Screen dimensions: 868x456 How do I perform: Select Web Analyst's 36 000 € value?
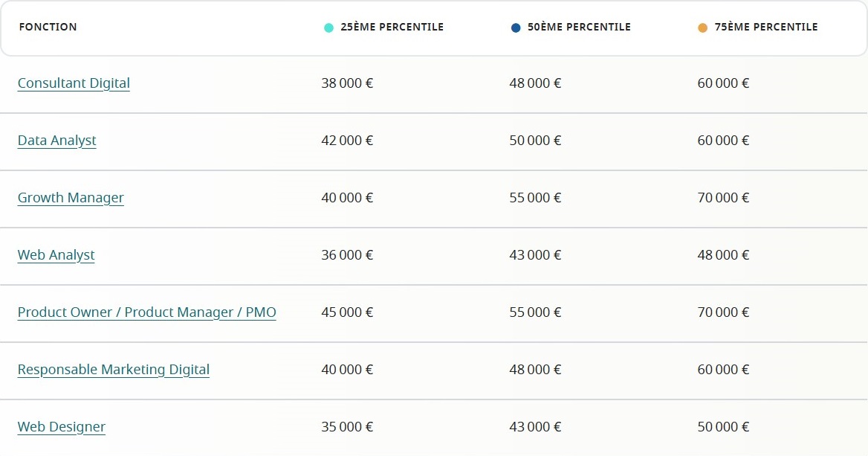(x=347, y=255)
